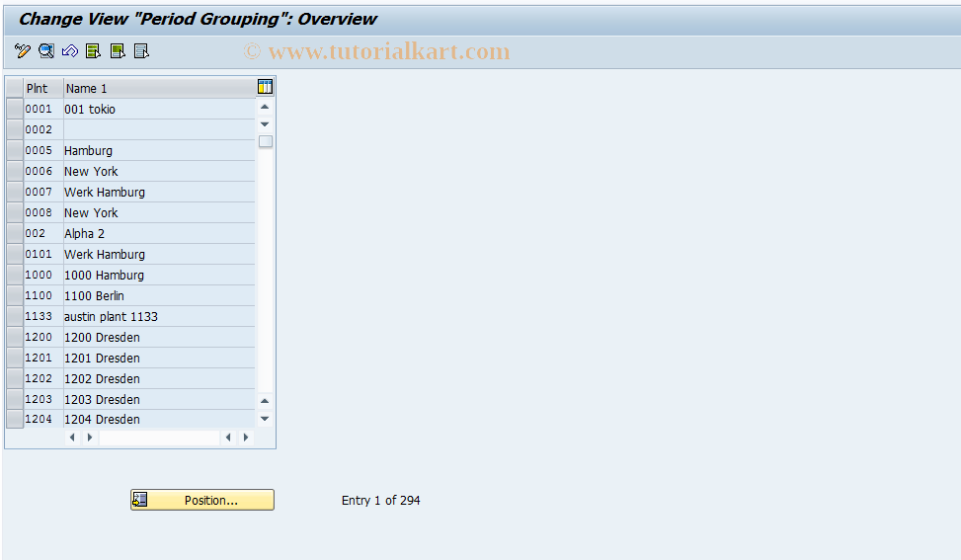Click the Name 1 column header
The height and width of the screenshot is (560, 961).
[159, 88]
